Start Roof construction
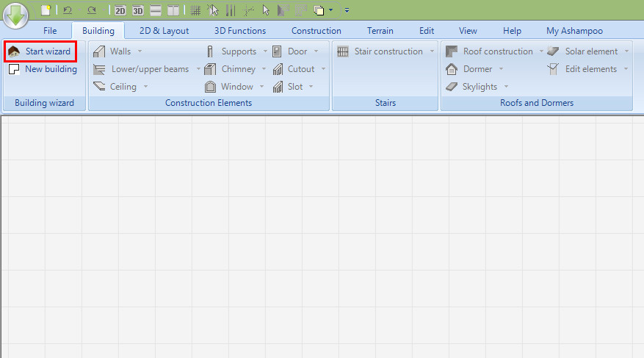 click(489, 51)
